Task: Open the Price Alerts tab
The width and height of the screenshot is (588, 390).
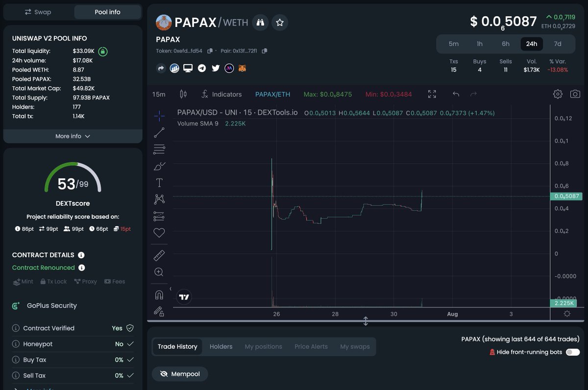Action: [311, 346]
